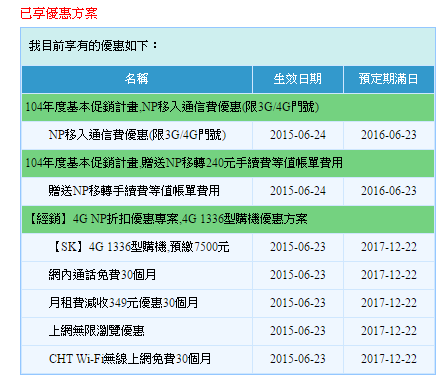Image resolution: width=448 pixels, height=383 pixels.
Task: Click start date 2015-06-24 of NP移入通信費優惠 row
Action: coord(298,135)
